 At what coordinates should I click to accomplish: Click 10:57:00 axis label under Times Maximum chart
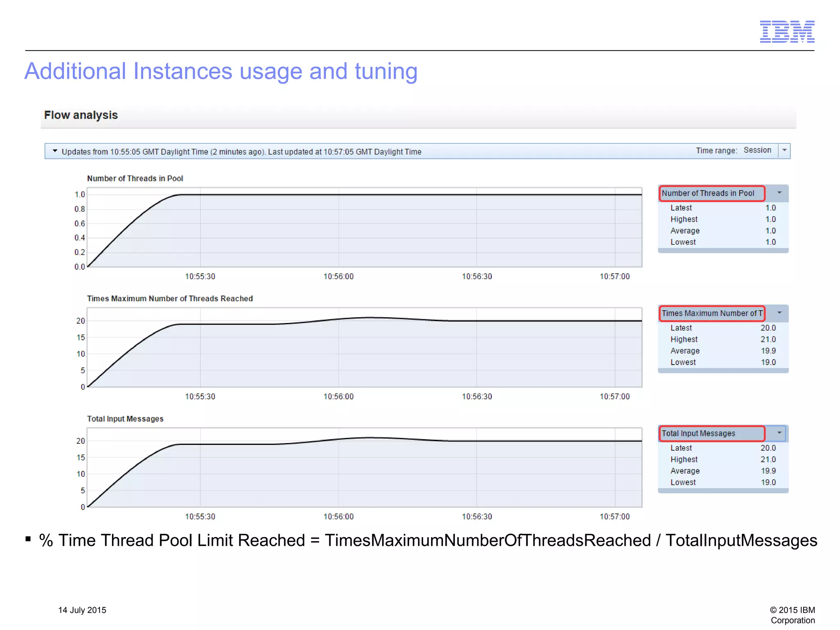coord(614,396)
